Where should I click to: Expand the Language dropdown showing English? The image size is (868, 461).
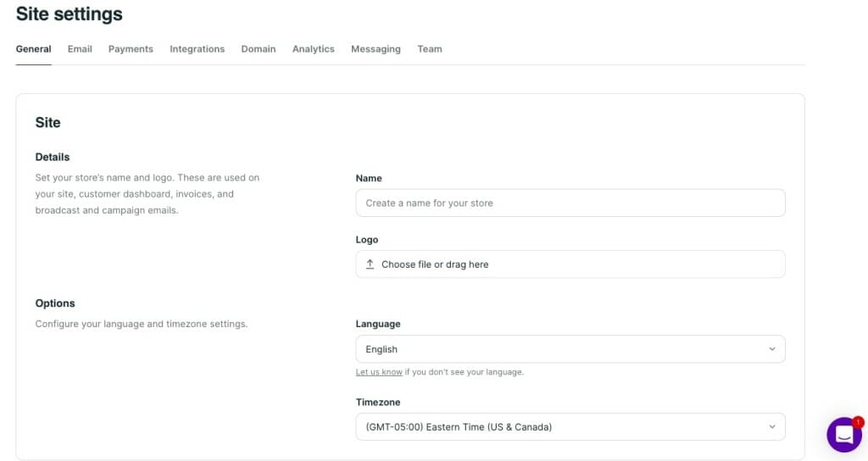pos(570,349)
